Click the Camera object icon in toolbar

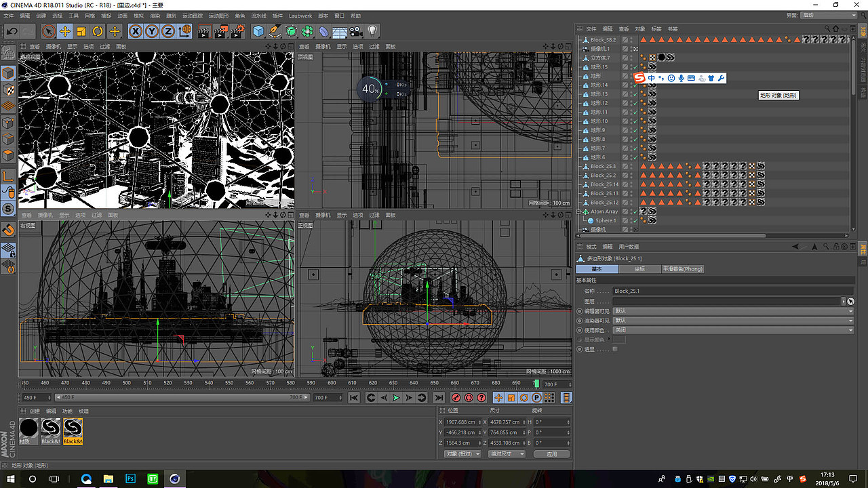click(356, 31)
